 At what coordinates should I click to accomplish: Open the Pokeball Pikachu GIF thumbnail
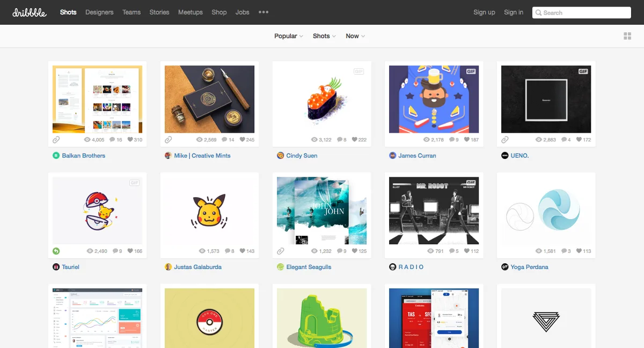[97, 211]
